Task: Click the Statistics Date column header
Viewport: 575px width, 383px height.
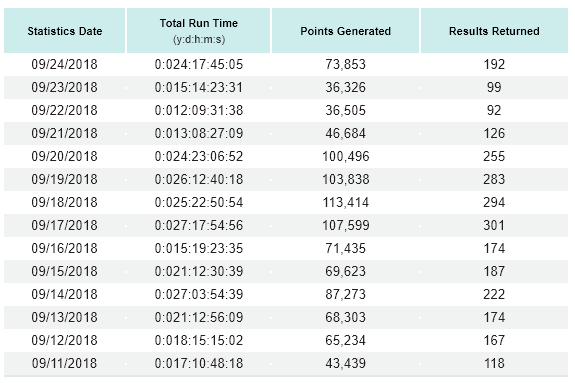Action: [x=65, y=31]
